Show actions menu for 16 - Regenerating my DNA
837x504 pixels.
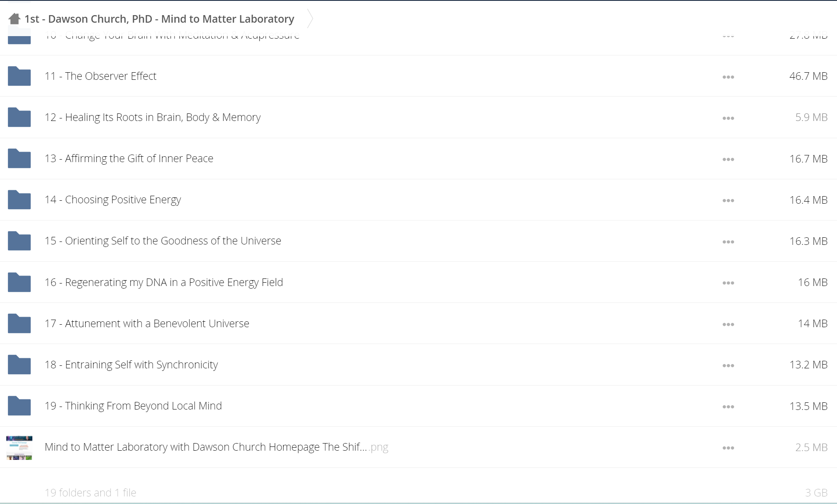[x=728, y=283]
